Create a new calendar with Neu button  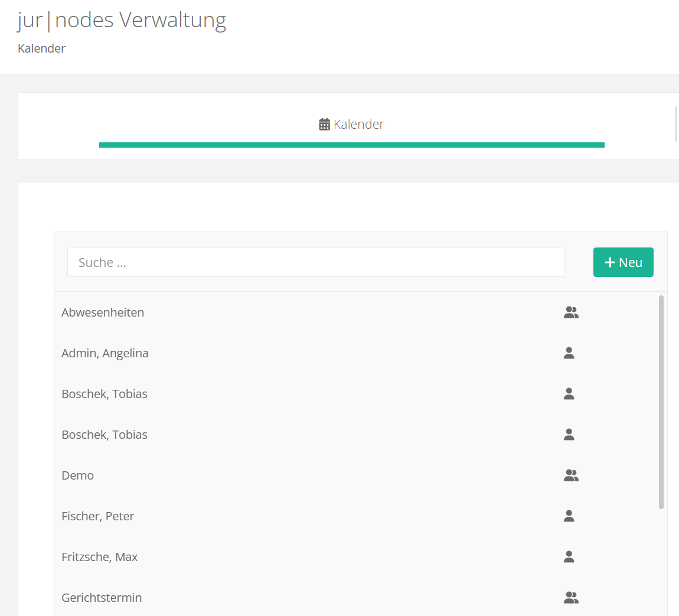[623, 262]
